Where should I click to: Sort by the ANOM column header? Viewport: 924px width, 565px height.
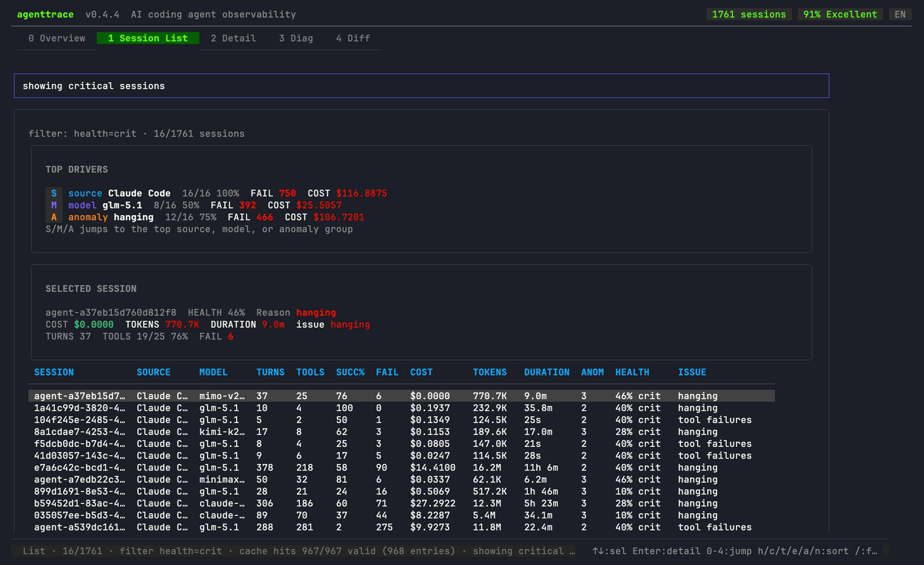point(592,372)
